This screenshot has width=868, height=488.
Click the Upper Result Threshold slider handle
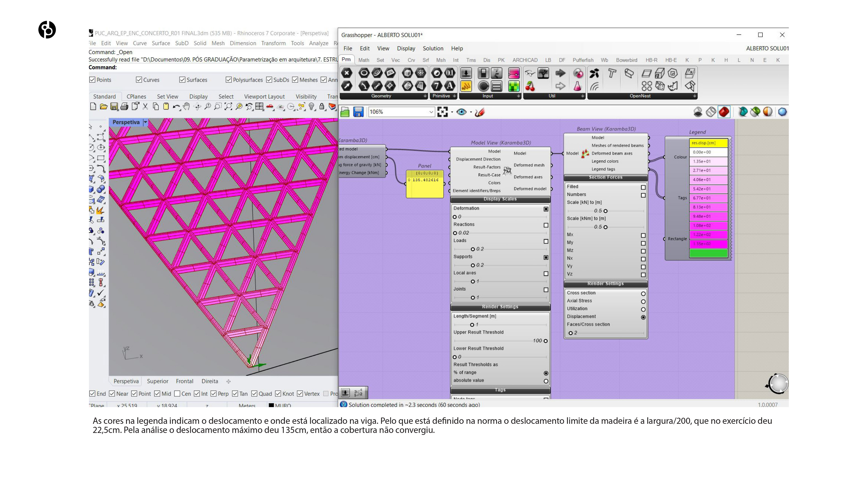pyautogui.click(x=545, y=341)
